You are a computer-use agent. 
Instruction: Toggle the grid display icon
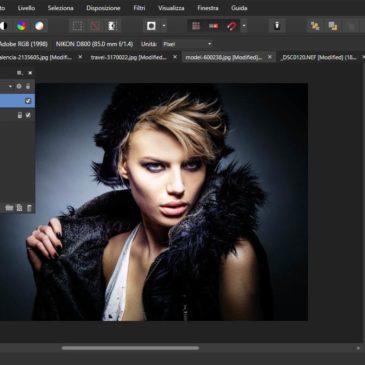[x=196, y=26]
